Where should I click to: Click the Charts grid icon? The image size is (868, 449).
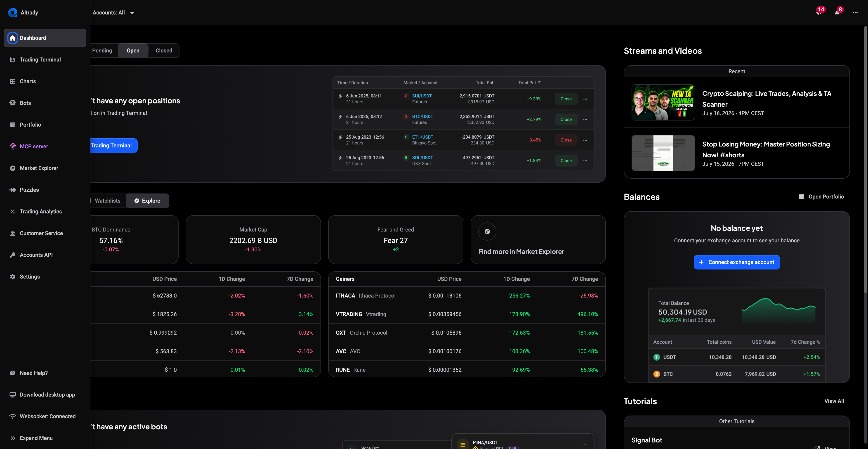pyautogui.click(x=12, y=81)
